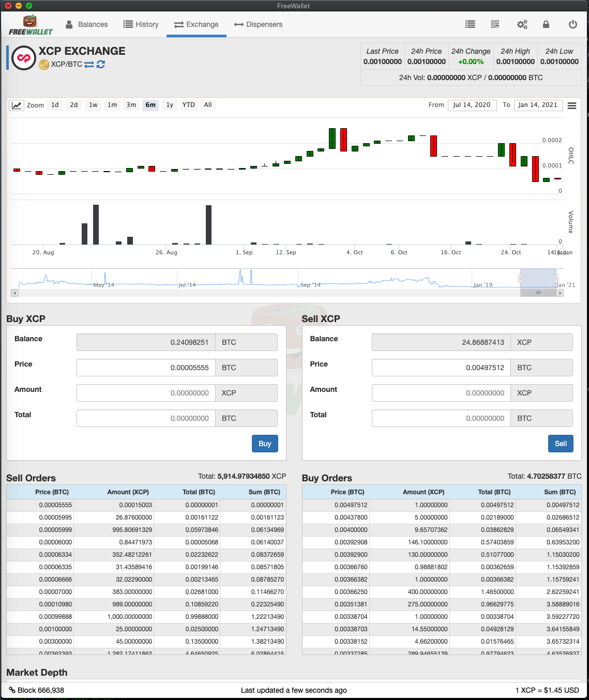This screenshot has width=589, height=700.
Task: Click the 1 XCP = $1.45 USD rate
Action: [547, 690]
